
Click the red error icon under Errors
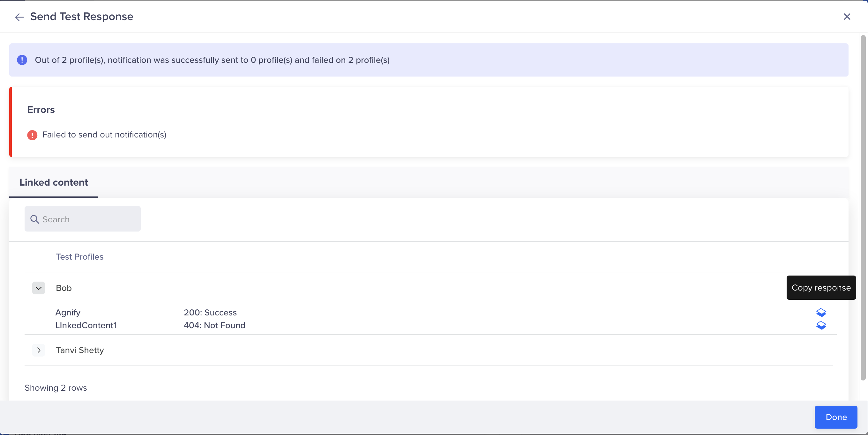point(32,135)
